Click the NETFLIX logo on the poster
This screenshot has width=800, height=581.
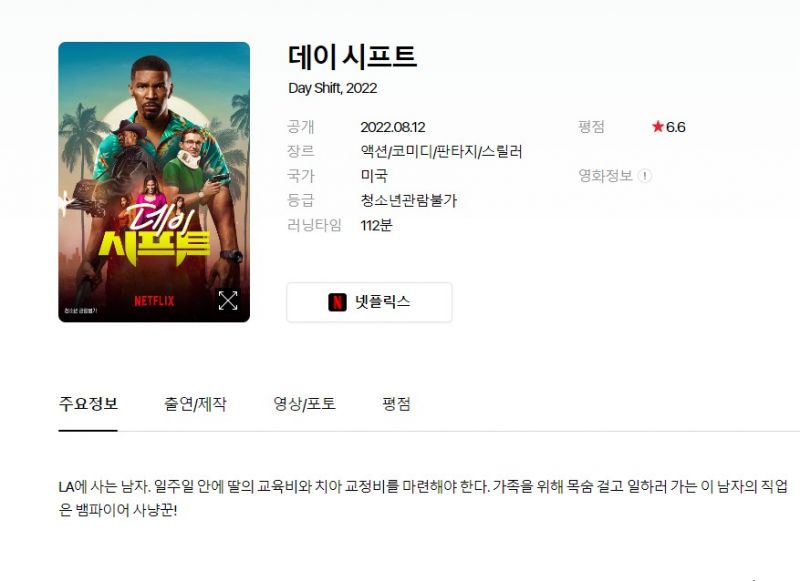[x=154, y=301]
